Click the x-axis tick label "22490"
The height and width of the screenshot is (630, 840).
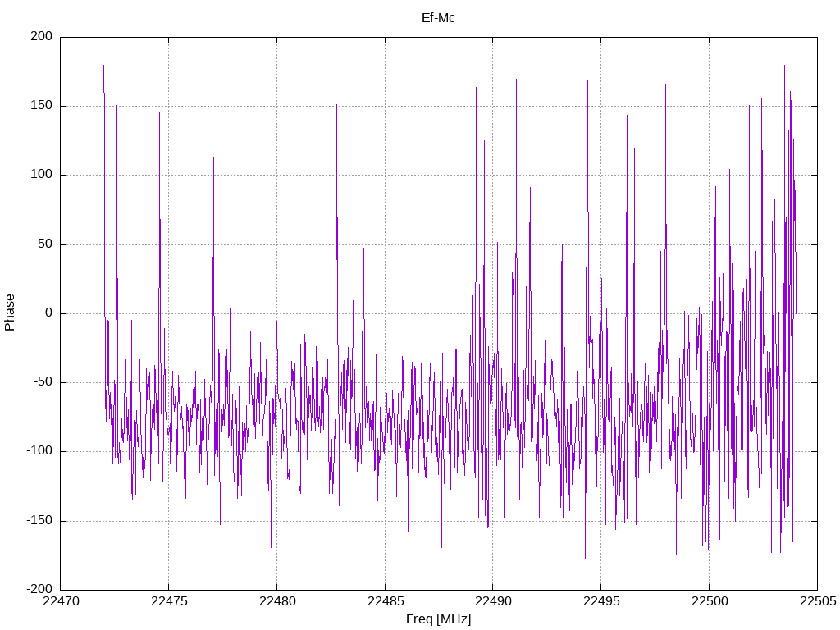493,601
